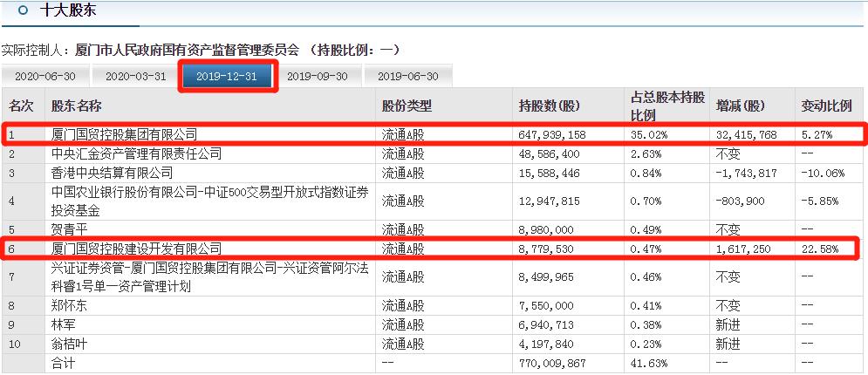Click the 变动比例 column header

(x=826, y=106)
